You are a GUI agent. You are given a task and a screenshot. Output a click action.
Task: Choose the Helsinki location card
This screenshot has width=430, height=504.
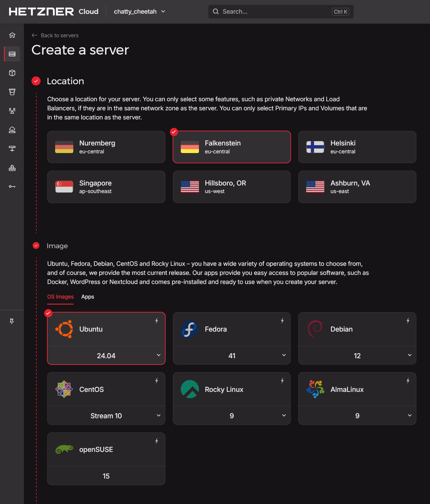pyautogui.click(x=357, y=147)
